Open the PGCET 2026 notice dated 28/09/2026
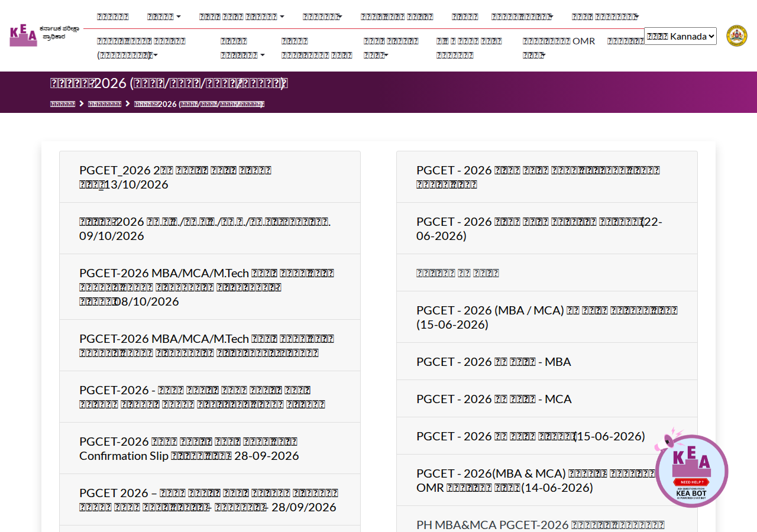 click(210, 500)
